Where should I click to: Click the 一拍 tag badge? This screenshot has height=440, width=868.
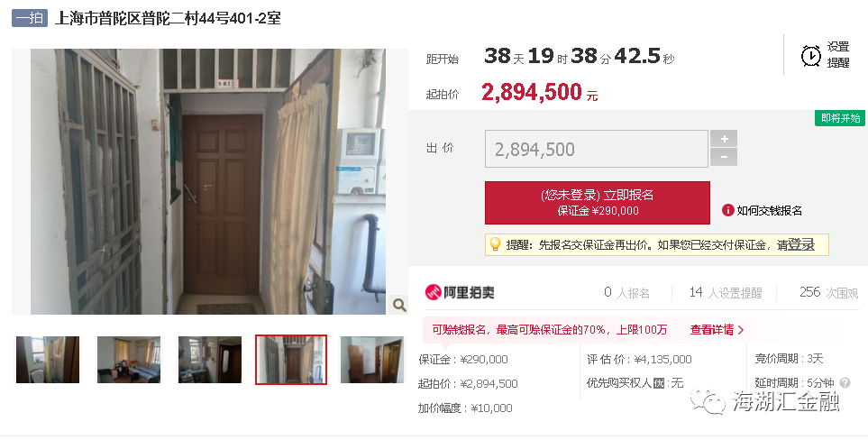pos(30,18)
